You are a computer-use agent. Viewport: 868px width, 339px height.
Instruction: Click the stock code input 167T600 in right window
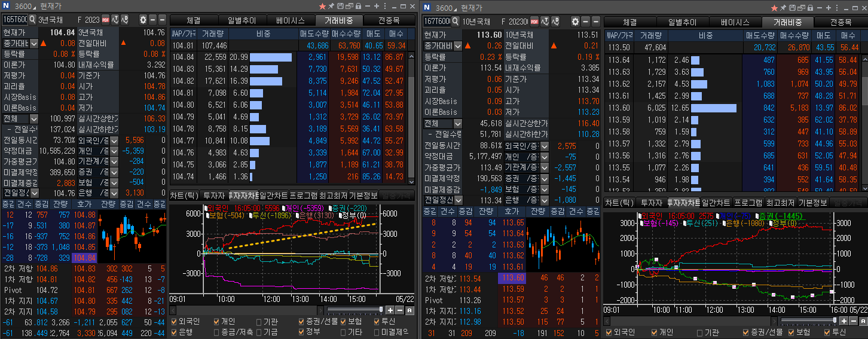[438, 20]
